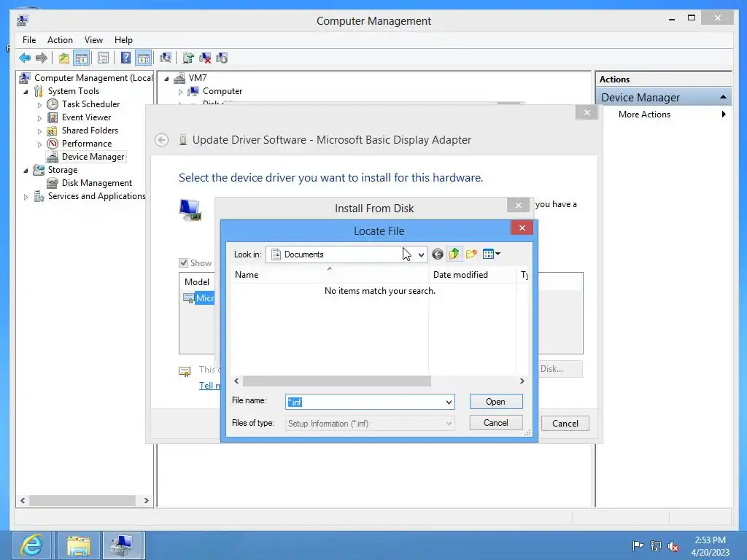Expand Computer node in device list
This screenshot has height=560, width=747.
[x=181, y=92]
